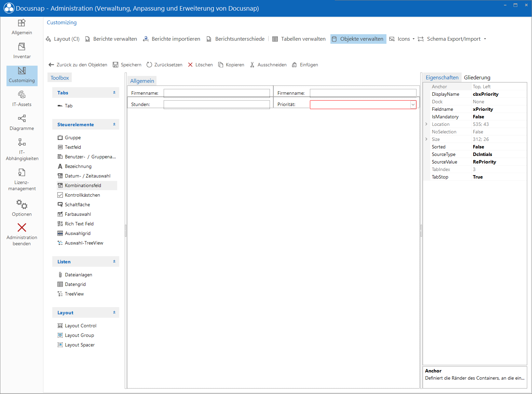Click Administration beenden red X
The image size is (532, 394).
click(22, 227)
